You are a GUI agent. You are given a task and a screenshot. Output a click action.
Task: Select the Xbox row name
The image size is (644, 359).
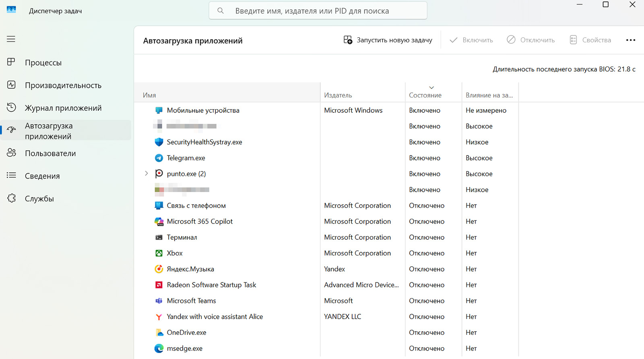click(175, 253)
